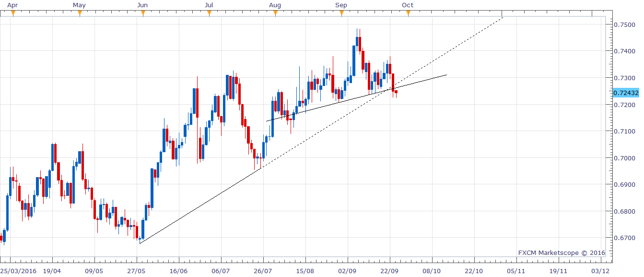644x277 pixels.
Task: Select the shallow solid trendline near 0.7300
Action: click(356, 98)
